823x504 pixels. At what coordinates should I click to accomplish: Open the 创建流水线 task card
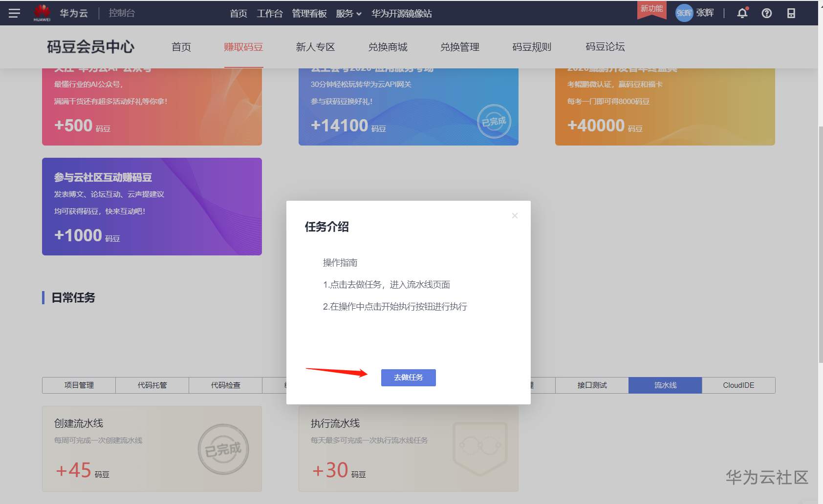click(152, 449)
